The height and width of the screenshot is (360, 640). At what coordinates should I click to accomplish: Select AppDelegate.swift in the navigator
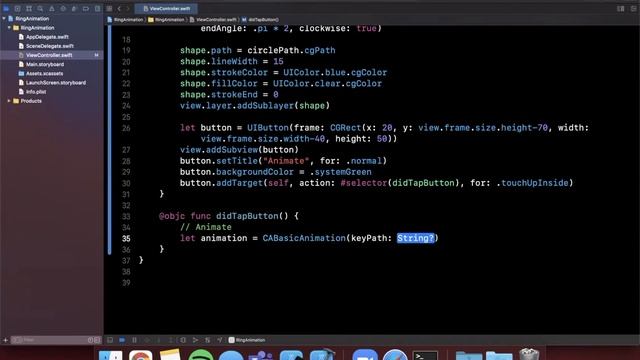[47, 37]
